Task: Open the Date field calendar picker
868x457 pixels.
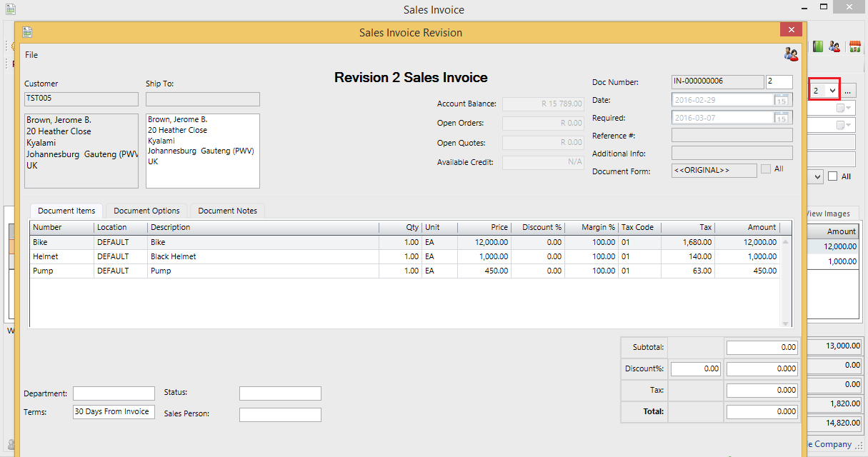Action: pyautogui.click(x=782, y=100)
